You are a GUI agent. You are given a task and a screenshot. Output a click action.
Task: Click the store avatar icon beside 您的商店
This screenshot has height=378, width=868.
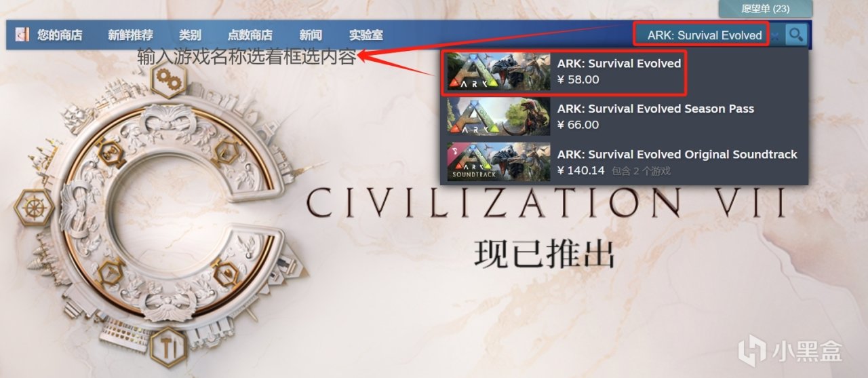(x=22, y=35)
